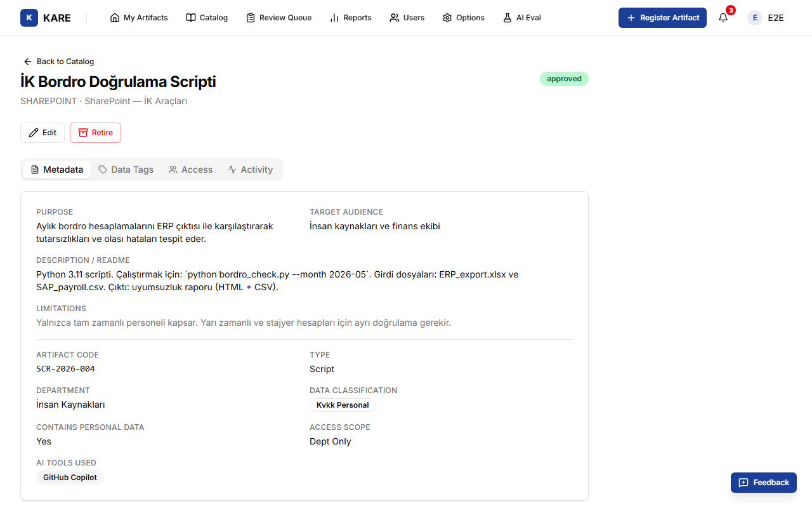The image size is (812, 508).
Task: Click the bar chart icon beside Reports
Action: click(334, 18)
